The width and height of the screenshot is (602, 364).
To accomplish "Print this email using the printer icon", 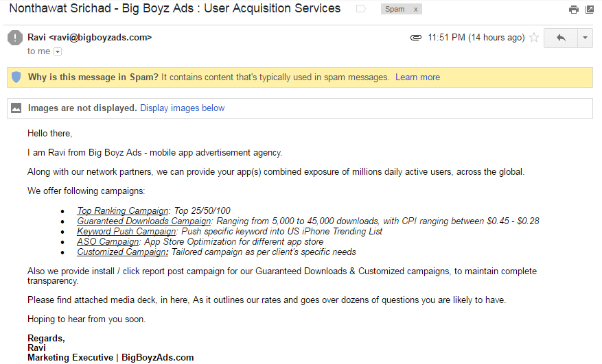I will [x=574, y=10].
